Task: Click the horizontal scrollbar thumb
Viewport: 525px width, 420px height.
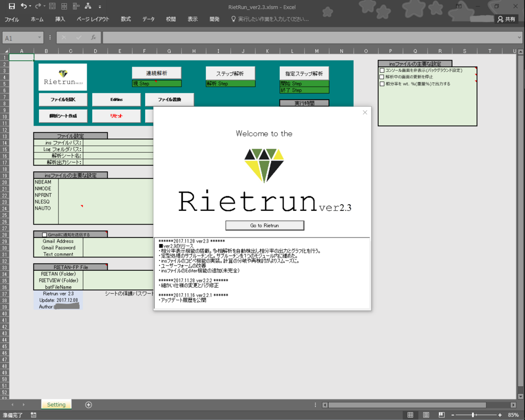Action: pos(407,405)
